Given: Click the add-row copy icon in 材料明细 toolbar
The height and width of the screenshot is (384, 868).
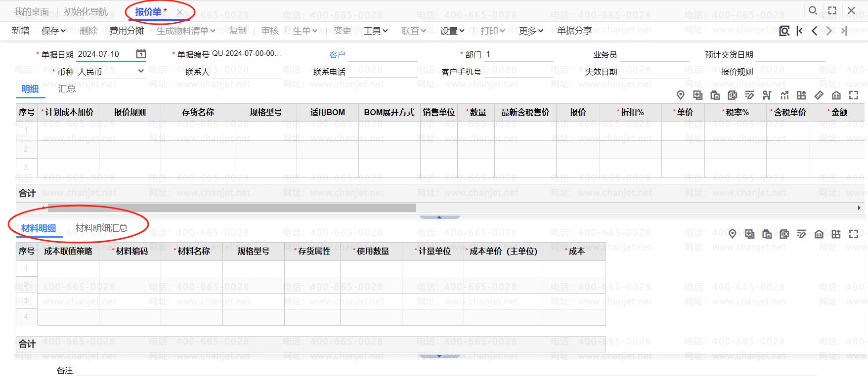Looking at the screenshot, I should tap(750, 234).
